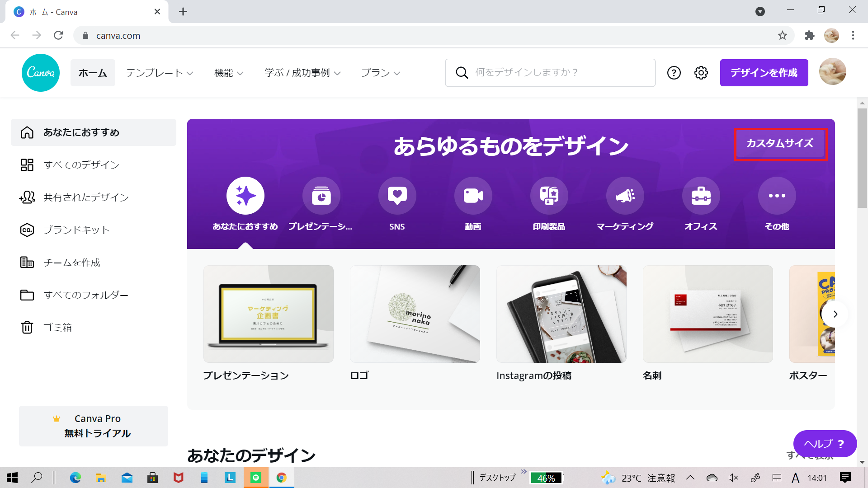Click the muted volume icon in the tray
Image resolution: width=868 pixels, height=488 pixels.
tap(733, 478)
